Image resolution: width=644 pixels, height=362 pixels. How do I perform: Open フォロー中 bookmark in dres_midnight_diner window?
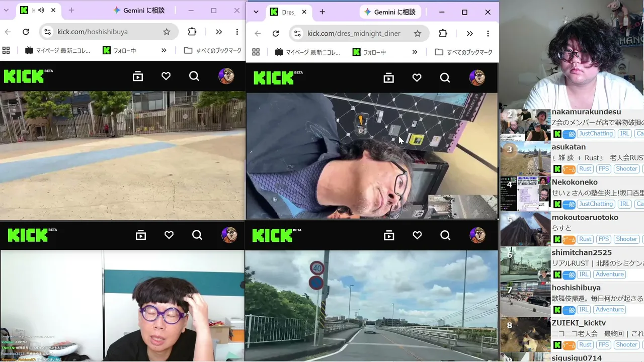[369, 52]
